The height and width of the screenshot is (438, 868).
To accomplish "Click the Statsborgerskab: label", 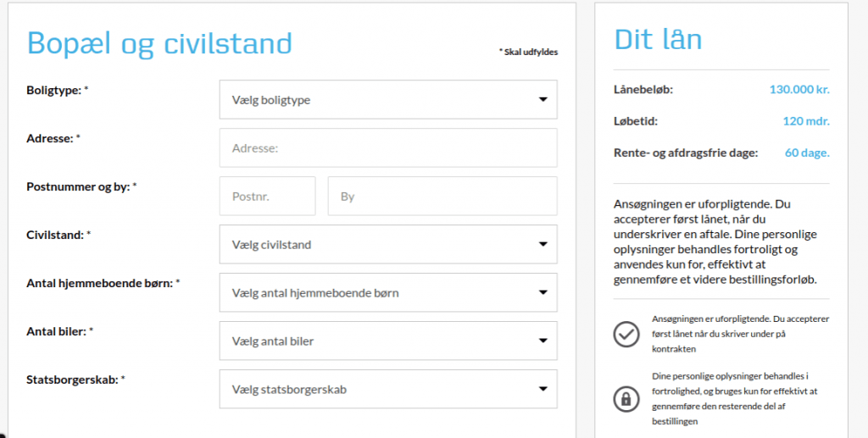I will 75,380.
